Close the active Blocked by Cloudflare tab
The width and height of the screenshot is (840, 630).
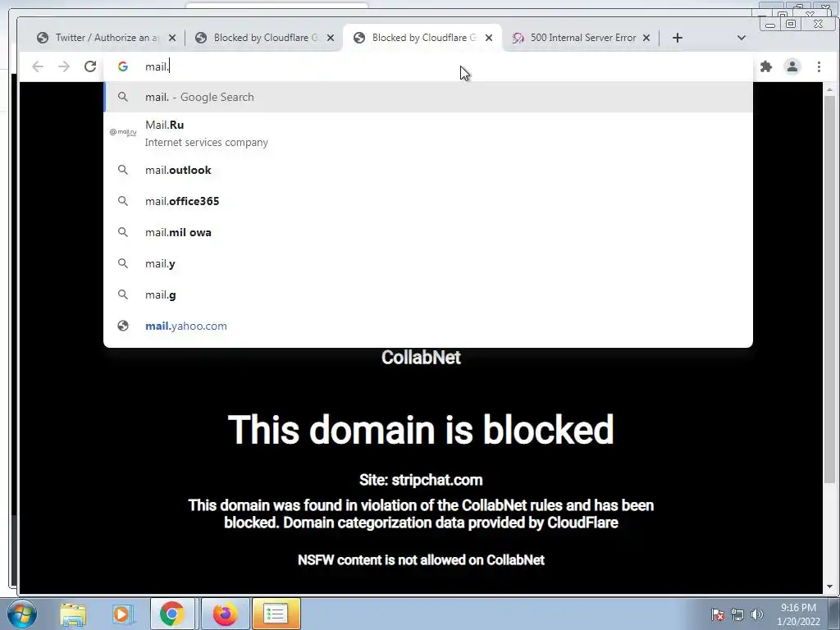pos(489,38)
